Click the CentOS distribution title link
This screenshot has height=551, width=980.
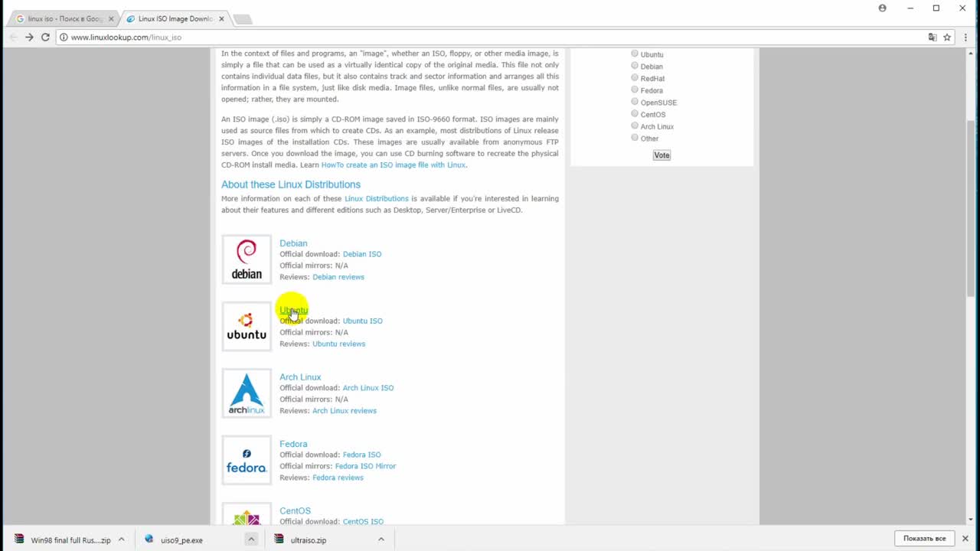(x=295, y=510)
